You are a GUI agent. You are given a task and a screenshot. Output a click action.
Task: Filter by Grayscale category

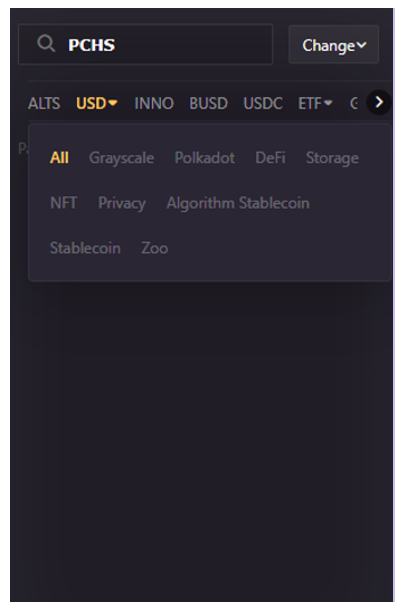(122, 158)
